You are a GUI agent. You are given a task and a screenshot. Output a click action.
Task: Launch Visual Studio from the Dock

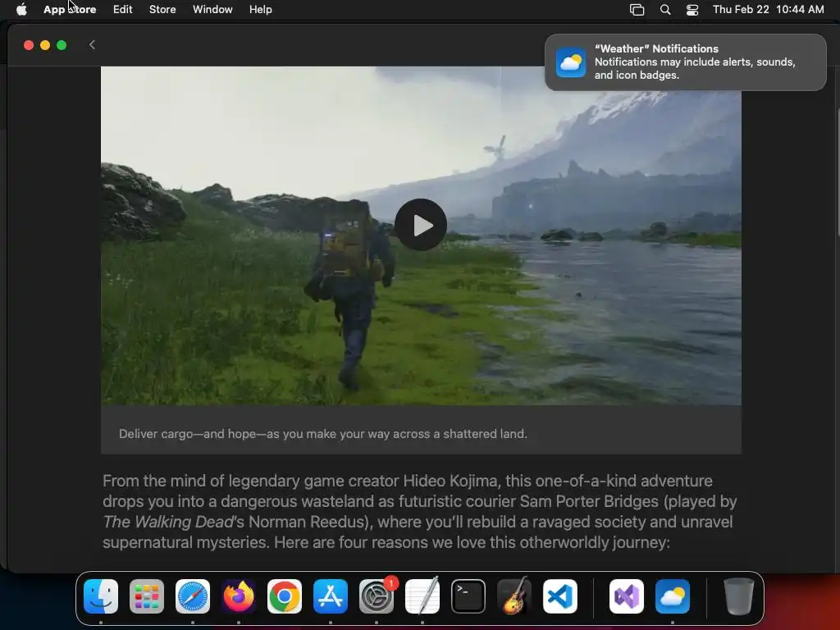point(627,596)
